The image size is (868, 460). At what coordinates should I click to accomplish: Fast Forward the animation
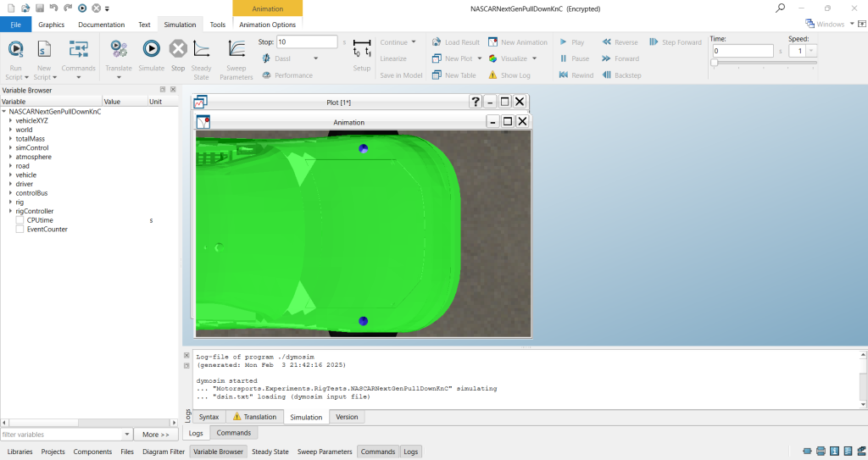620,58
